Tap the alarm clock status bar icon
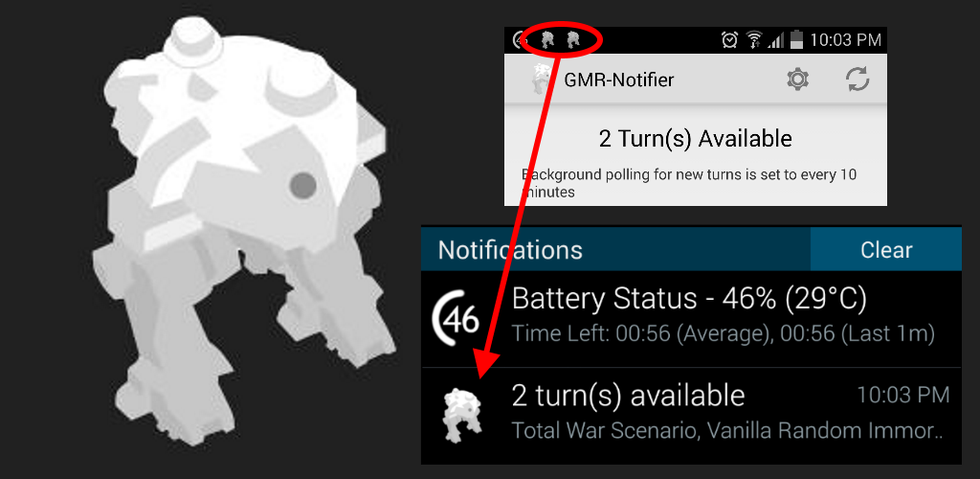Image resolution: width=980 pixels, height=479 pixels. [729, 40]
